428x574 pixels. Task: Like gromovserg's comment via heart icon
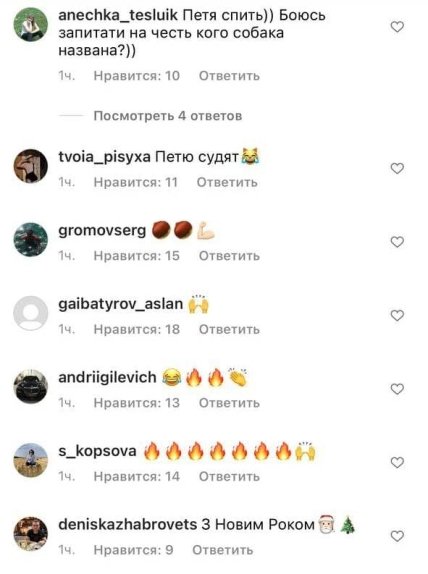[x=397, y=242]
